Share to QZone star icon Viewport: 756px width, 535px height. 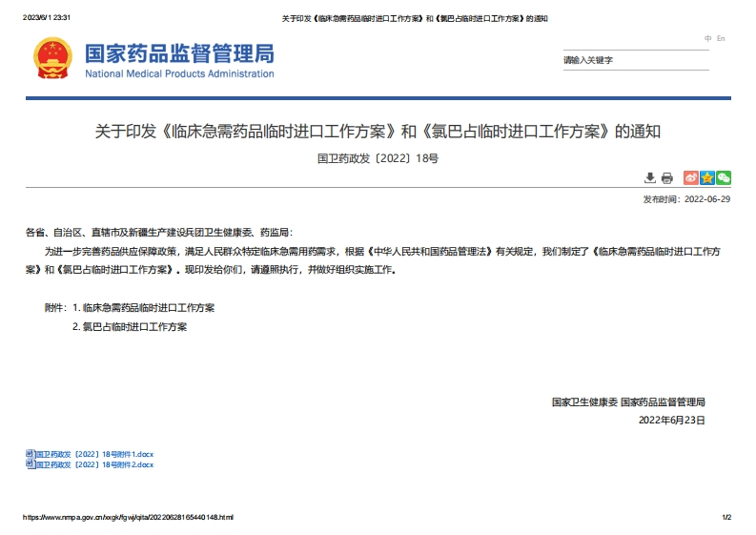click(707, 177)
